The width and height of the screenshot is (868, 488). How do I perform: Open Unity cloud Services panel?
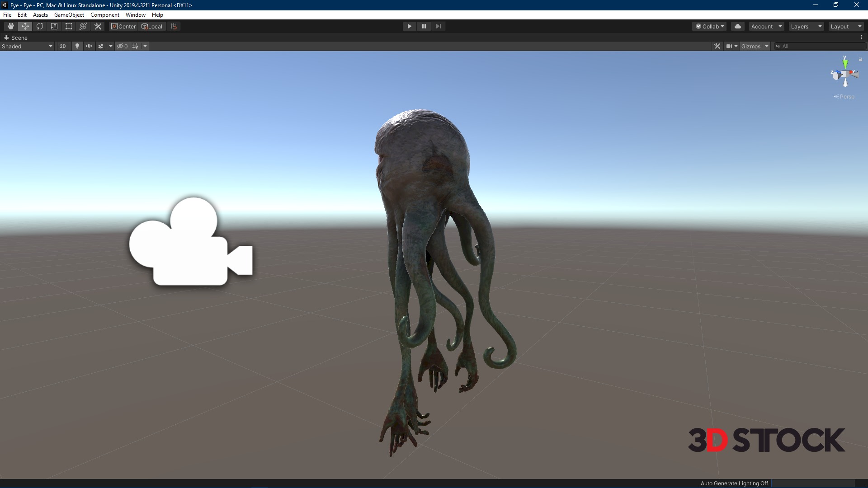point(738,26)
